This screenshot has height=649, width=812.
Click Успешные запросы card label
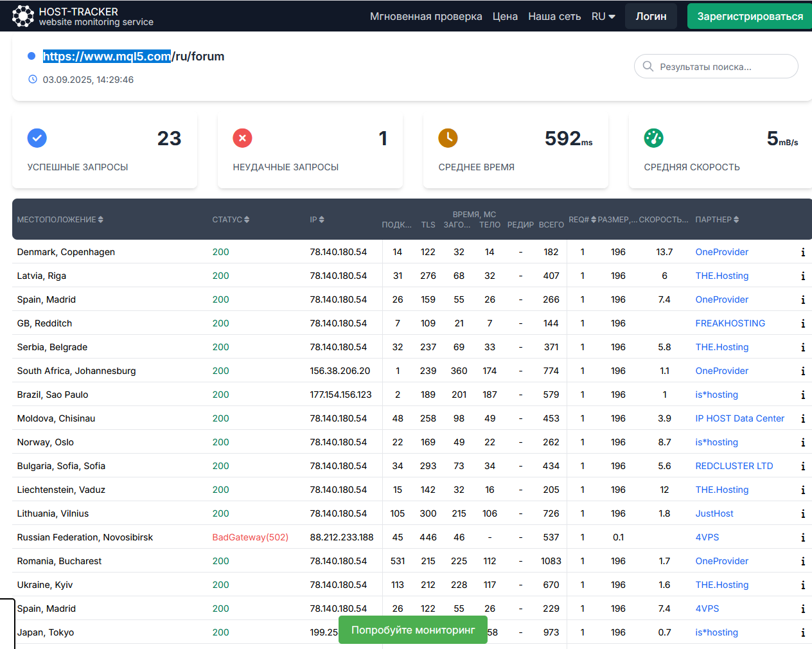point(77,167)
